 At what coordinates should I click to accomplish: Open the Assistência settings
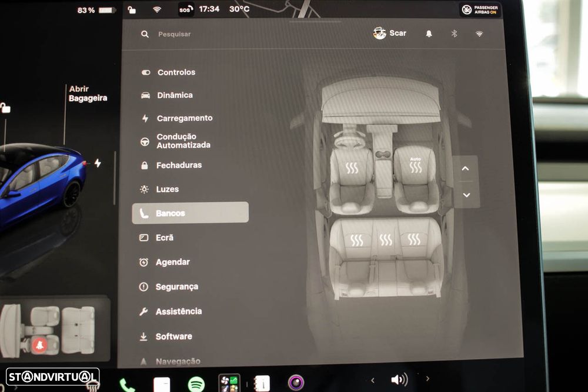(x=171, y=311)
